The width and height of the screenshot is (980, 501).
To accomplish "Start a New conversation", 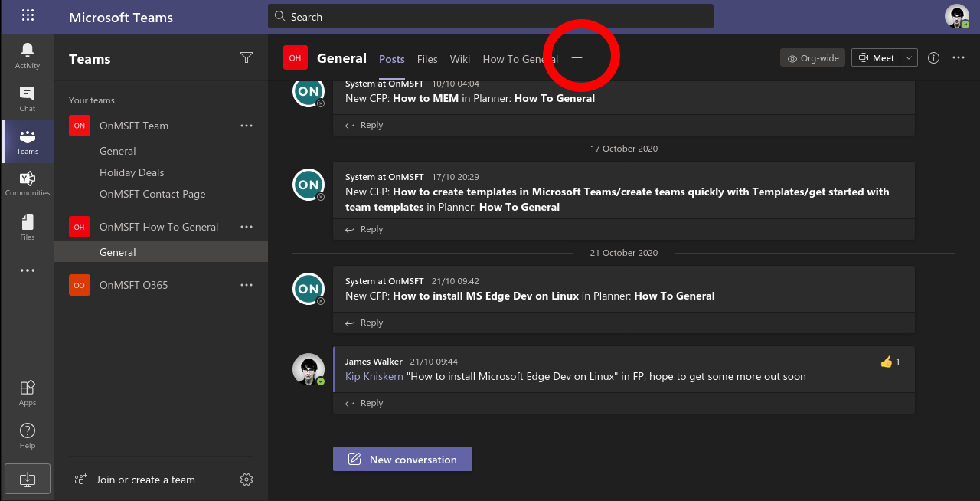I will [x=403, y=459].
